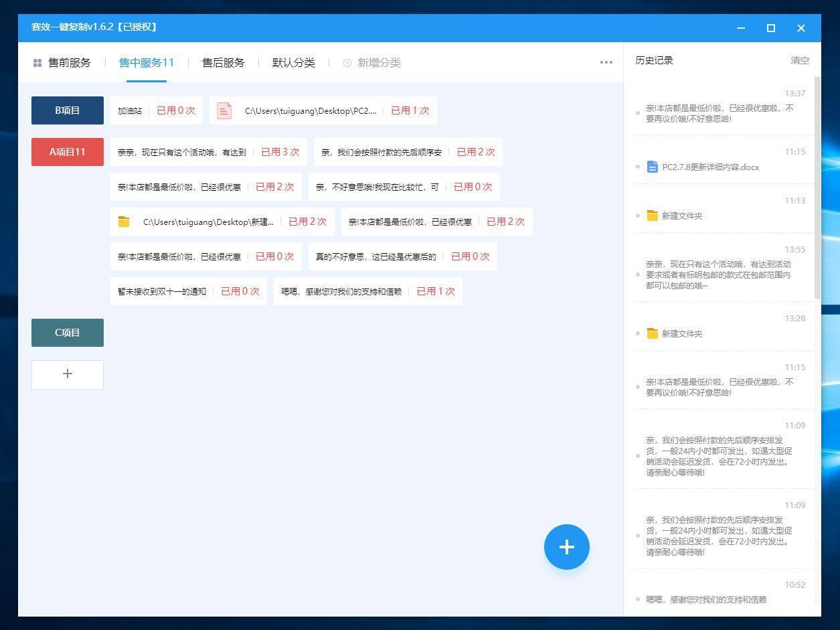Click 新增分类 to add a category

click(x=379, y=63)
